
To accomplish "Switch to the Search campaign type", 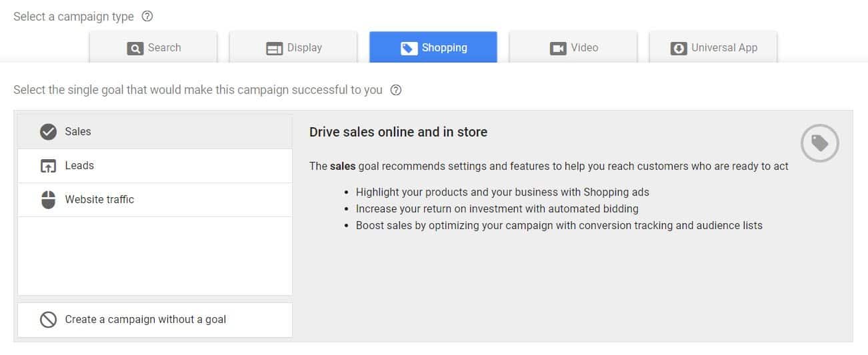I will pos(153,47).
